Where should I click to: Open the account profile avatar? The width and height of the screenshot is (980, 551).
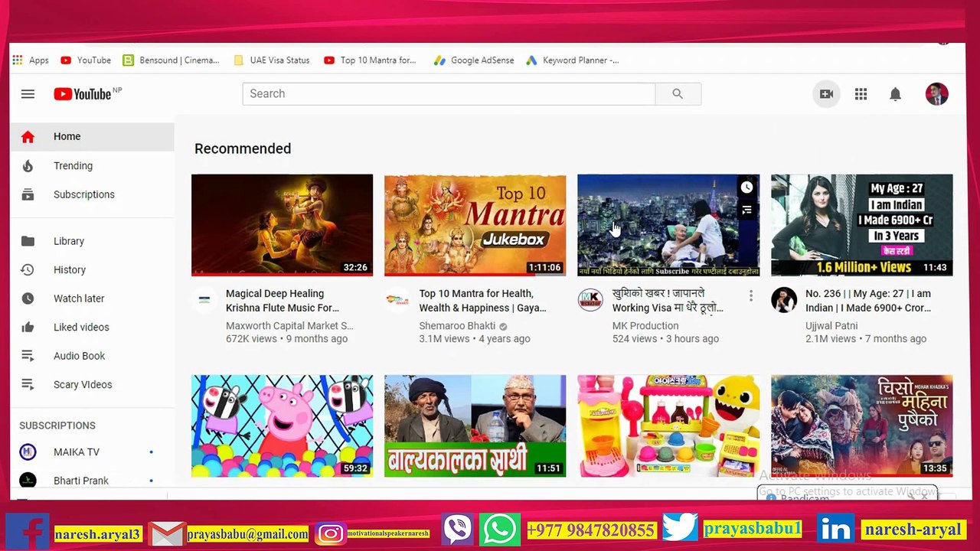pos(936,94)
